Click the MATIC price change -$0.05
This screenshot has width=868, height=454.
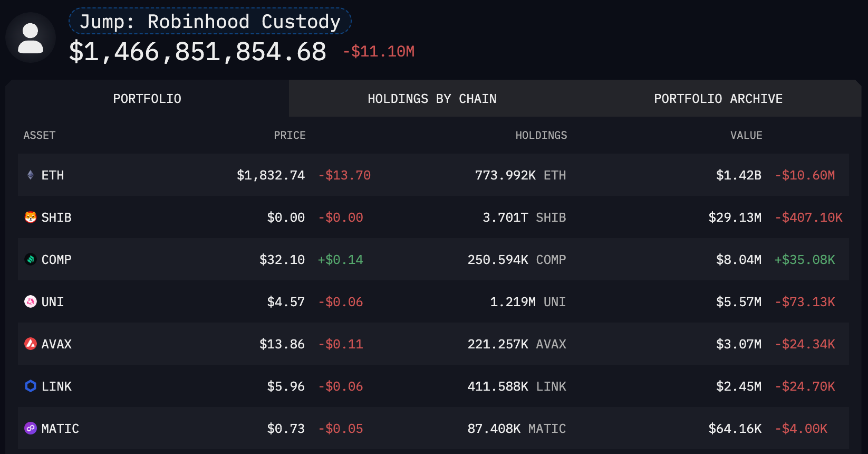click(x=341, y=429)
